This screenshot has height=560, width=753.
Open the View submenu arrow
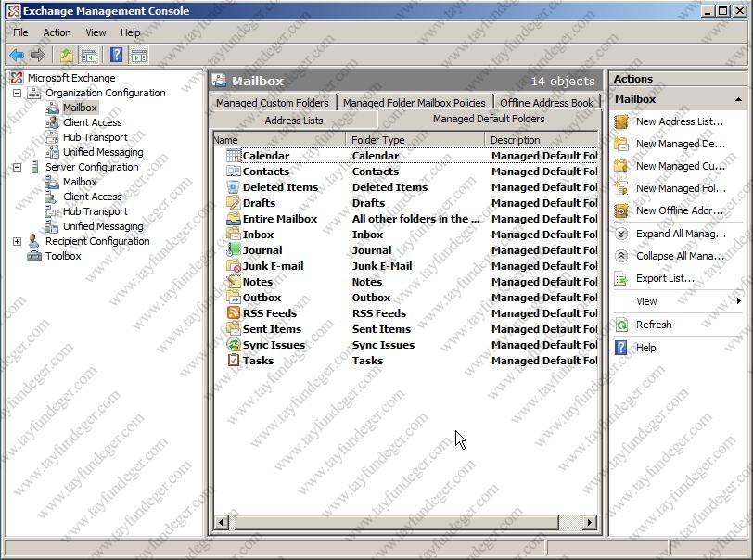738,301
